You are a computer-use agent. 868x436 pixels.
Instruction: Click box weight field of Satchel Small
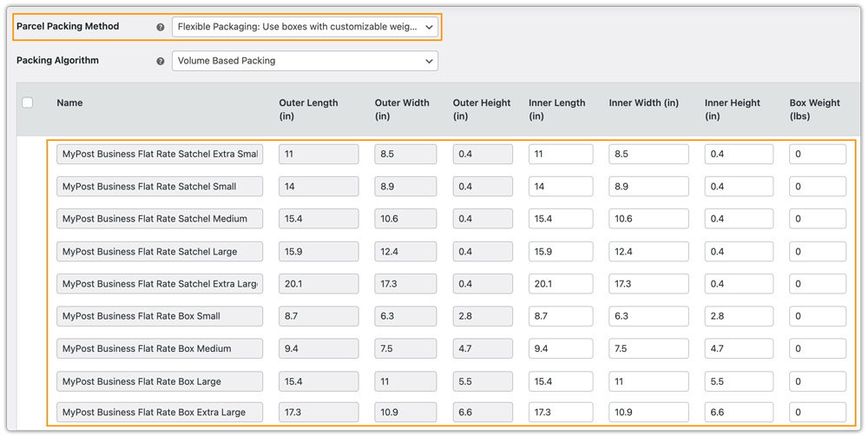[818, 187]
